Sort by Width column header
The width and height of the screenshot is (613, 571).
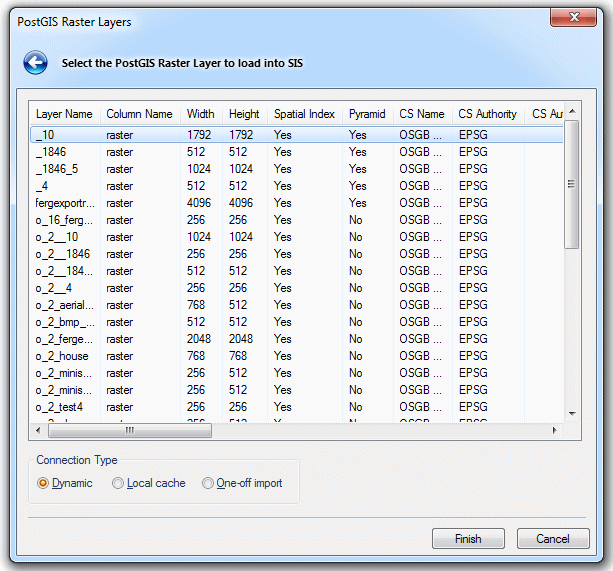(x=200, y=114)
